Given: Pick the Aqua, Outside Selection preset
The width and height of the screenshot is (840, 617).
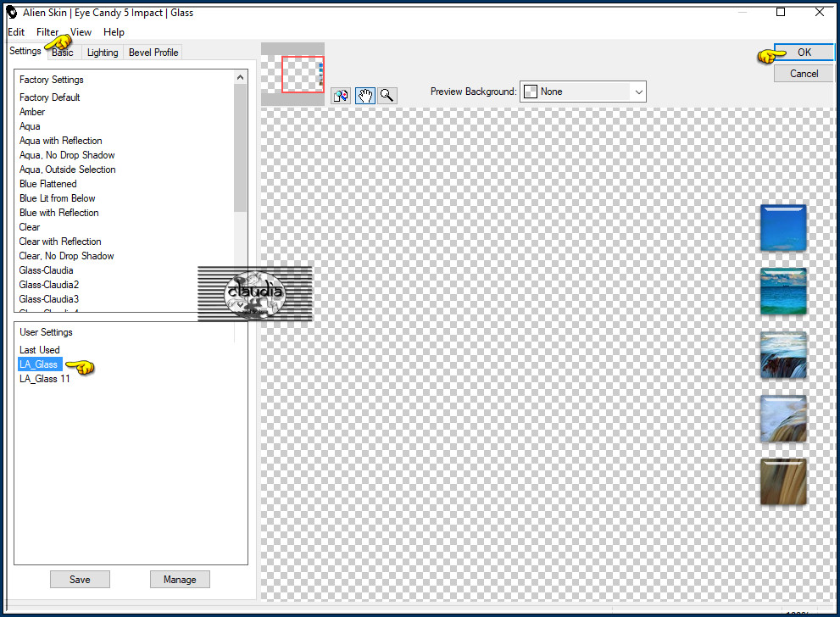Looking at the screenshot, I should [68, 170].
